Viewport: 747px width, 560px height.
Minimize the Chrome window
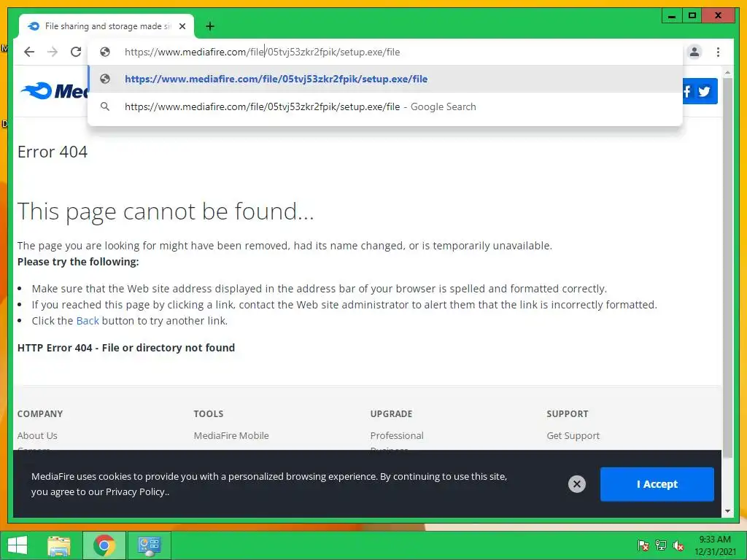[672, 16]
